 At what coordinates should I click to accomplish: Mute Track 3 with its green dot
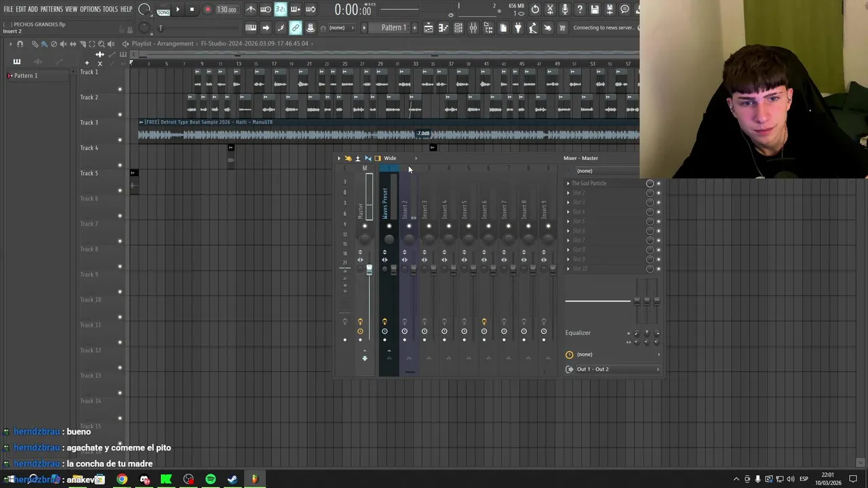coord(120,140)
